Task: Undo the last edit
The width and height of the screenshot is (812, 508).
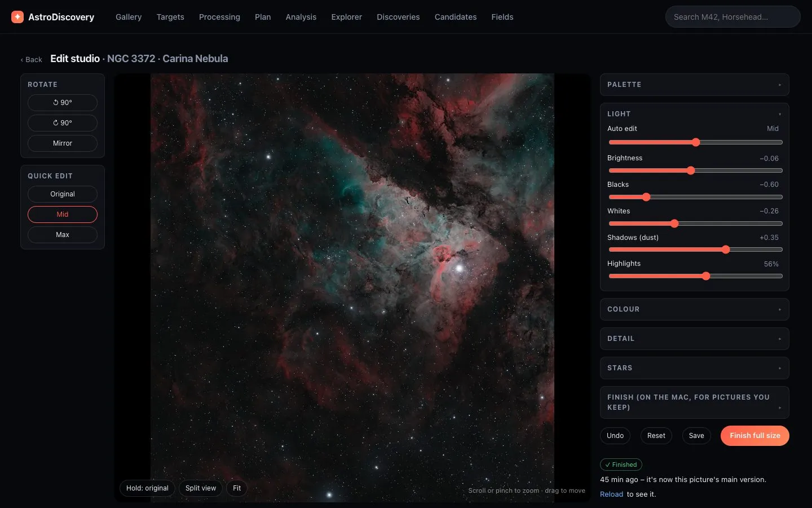Action: click(x=615, y=436)
